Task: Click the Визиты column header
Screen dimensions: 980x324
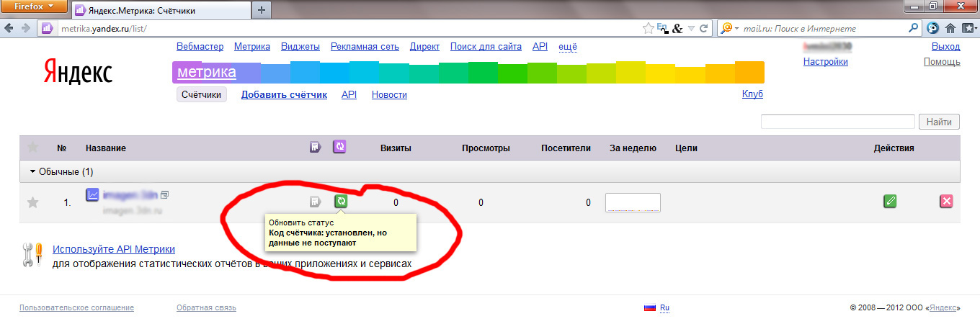Action: pos(396,148)
